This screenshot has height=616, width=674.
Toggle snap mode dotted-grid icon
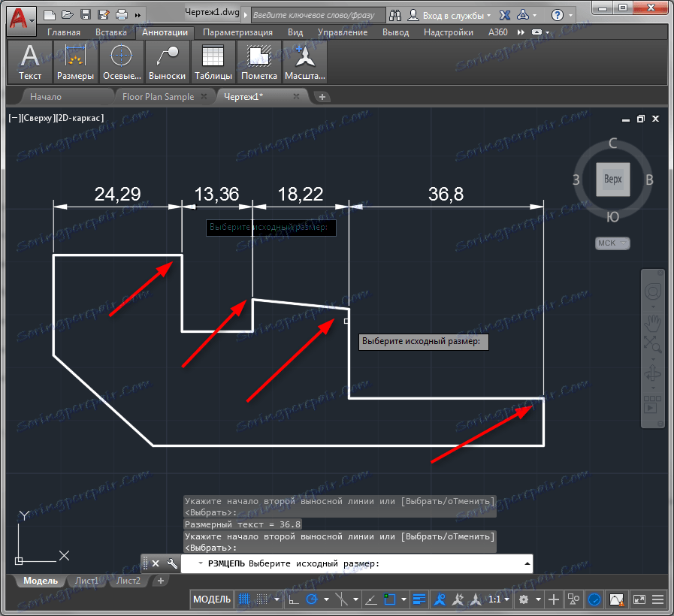coord(261,599)
